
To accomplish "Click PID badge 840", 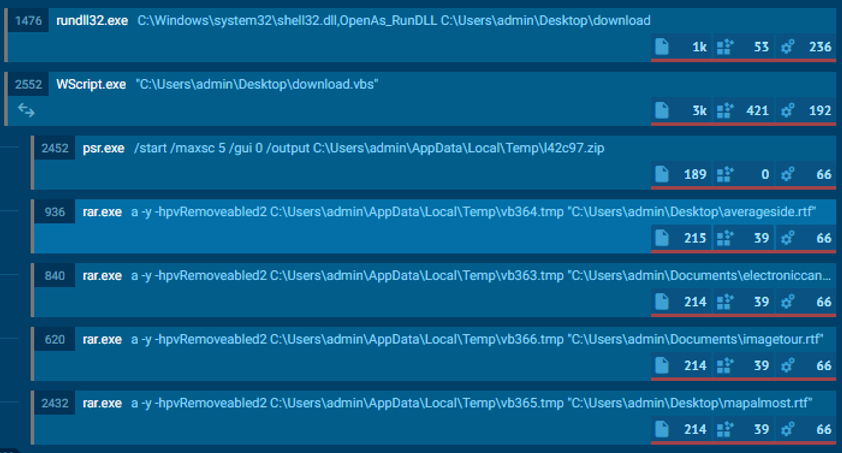I will [55, 276].
